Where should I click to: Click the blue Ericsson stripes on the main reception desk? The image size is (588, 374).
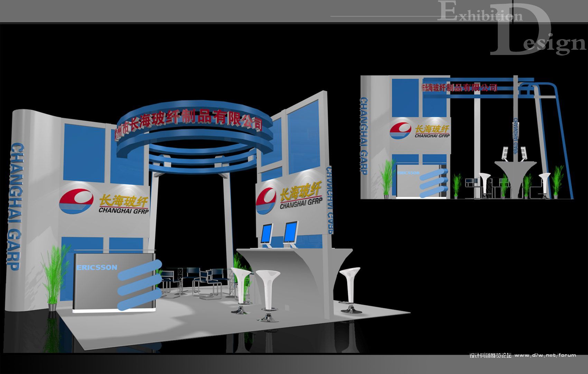tap(139, 285)
